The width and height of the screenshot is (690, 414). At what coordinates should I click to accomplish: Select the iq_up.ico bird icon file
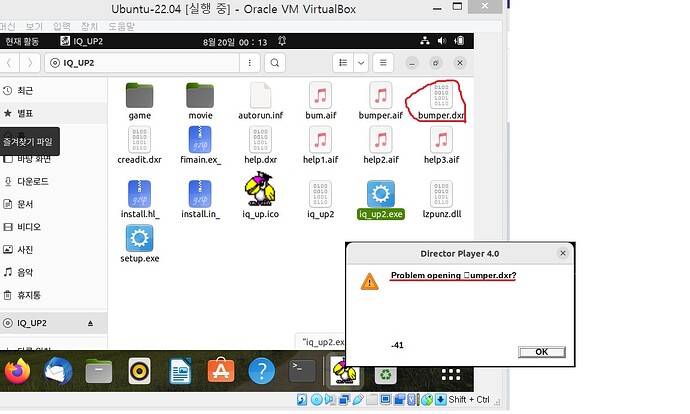(x=261, y=196)
